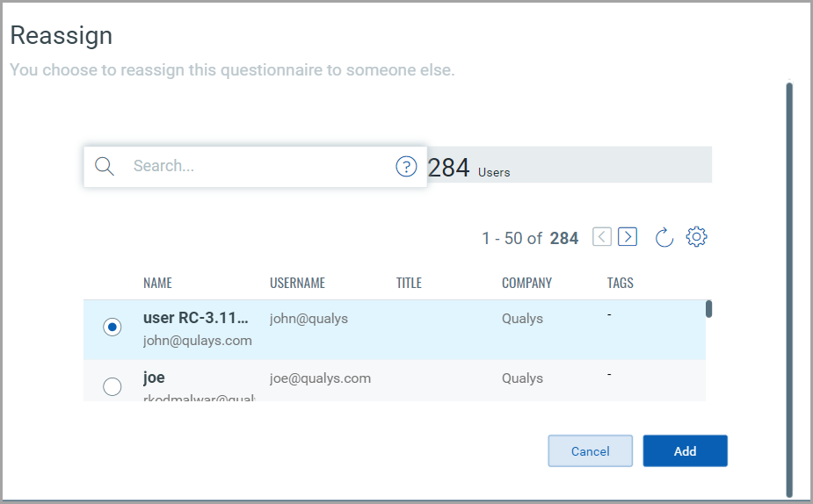Screen dimensions: 813x504
Task: Open the search help question-mark icon
Action: coord(405,167)
